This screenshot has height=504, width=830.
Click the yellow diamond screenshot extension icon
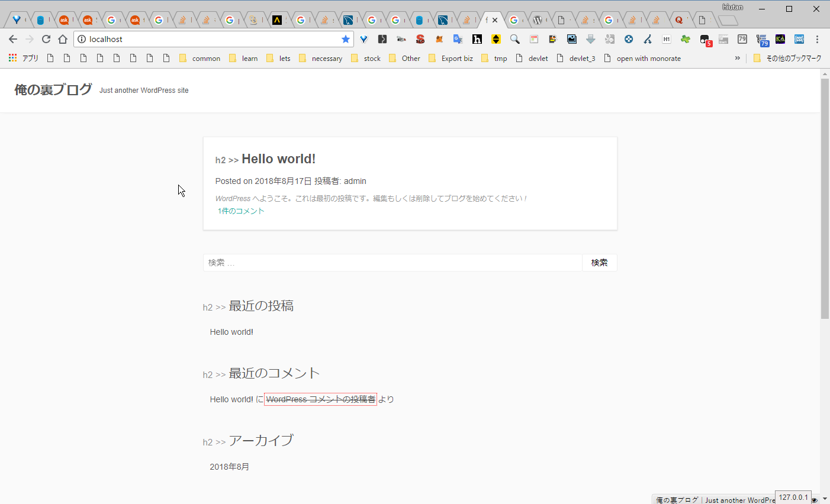point(496,39)
